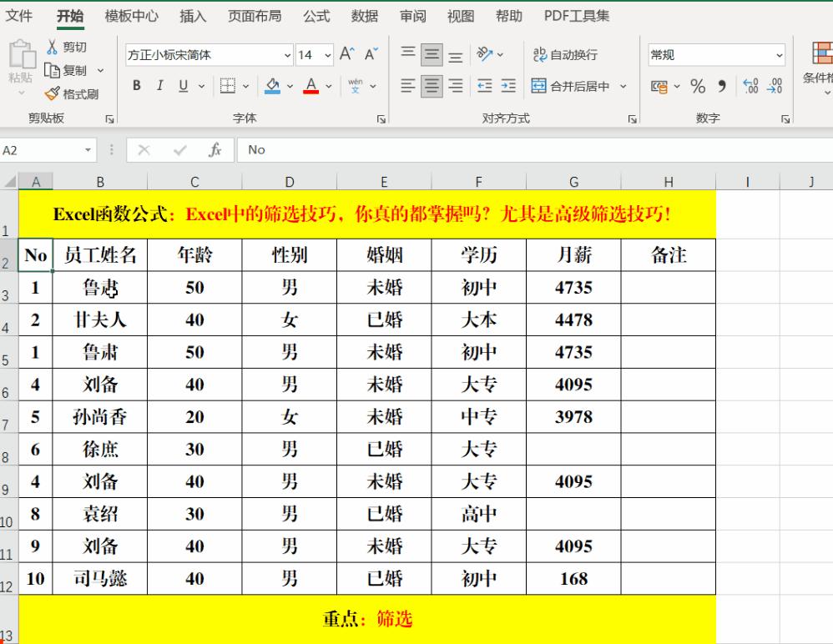Image resolution: width=833 pixels, height=644 pixels.
Task: Click the Insert Function (fx) icon
Action: (215, 150)
